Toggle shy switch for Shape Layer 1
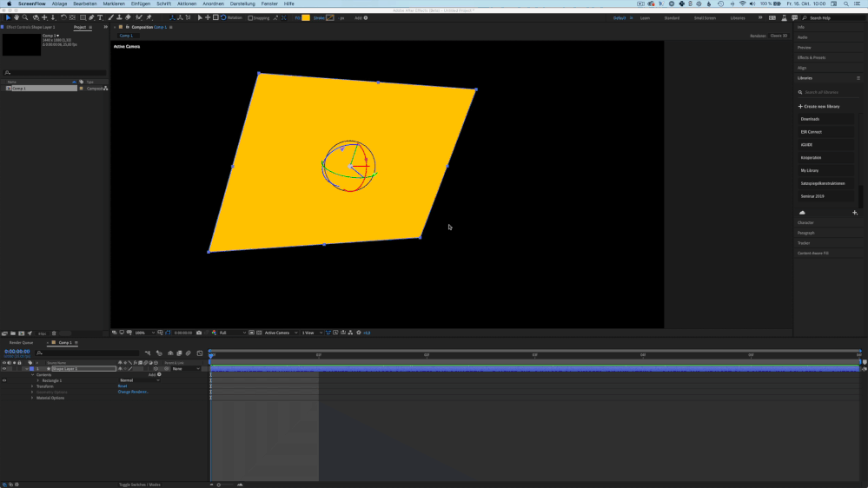The height and width of the screenshot is (488, 868). (x=120, y=368)
